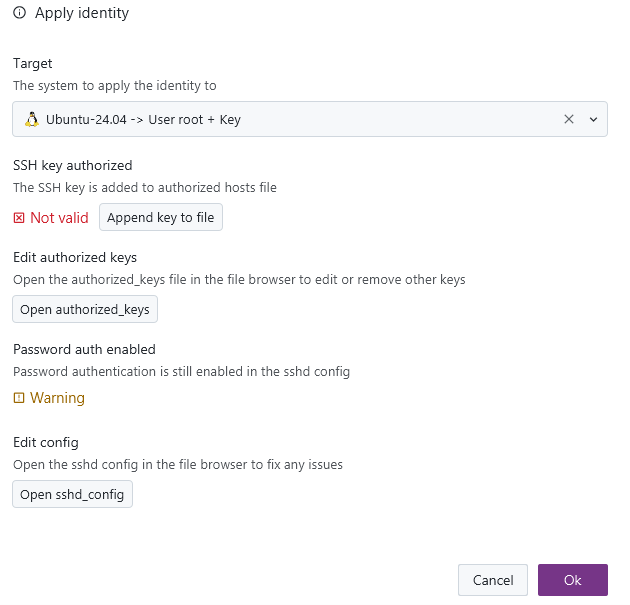Click the red Not valid status icon
Viewport: 630px width, 605px height.
[19, 218]
